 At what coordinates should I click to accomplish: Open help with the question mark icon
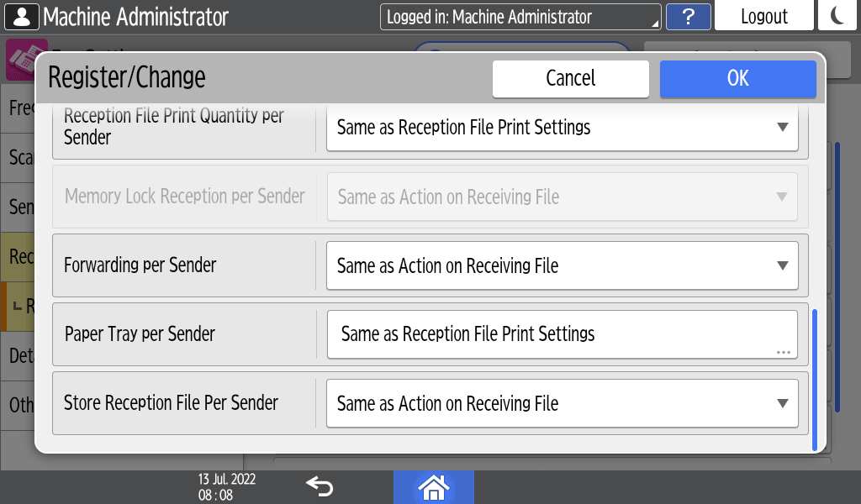click(x=688, y=16)
